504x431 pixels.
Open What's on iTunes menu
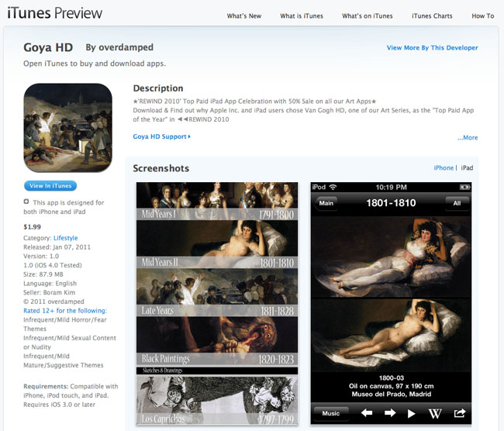[367, 16]
